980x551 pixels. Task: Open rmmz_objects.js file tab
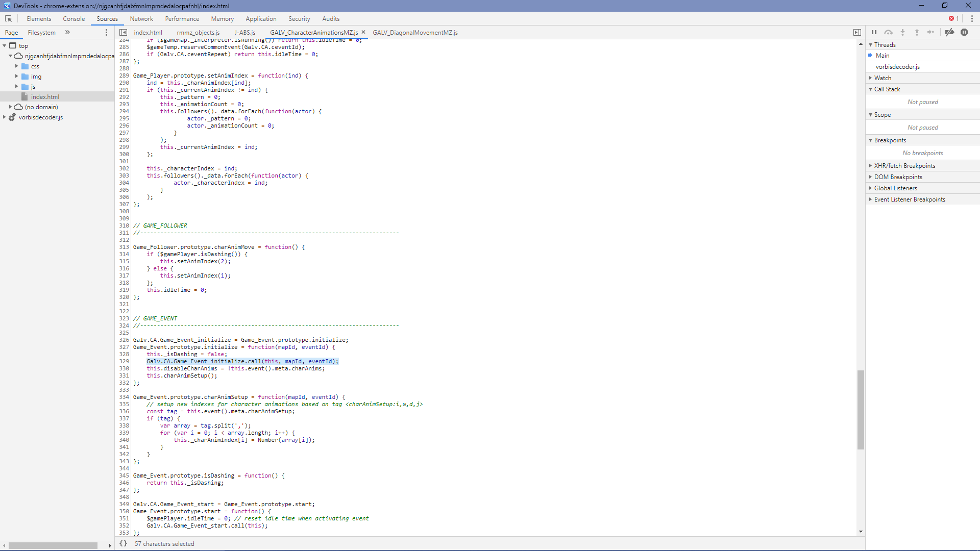coord(198,32)
